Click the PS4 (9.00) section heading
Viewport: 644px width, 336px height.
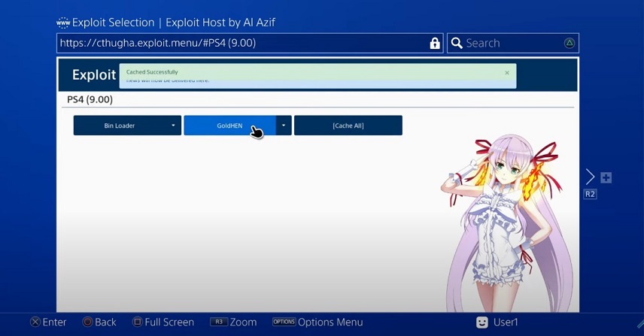pos(90,99)
